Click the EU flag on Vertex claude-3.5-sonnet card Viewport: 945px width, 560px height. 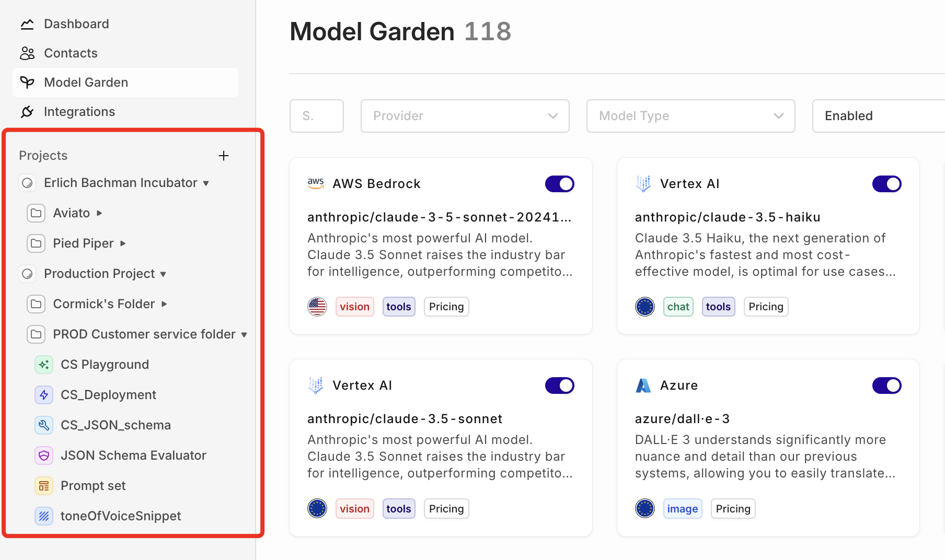click(x=317, y=508)
